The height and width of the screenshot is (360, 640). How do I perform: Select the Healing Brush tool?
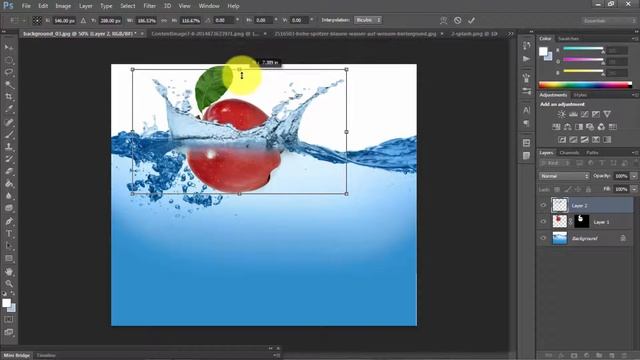click(x=9, y=122)
